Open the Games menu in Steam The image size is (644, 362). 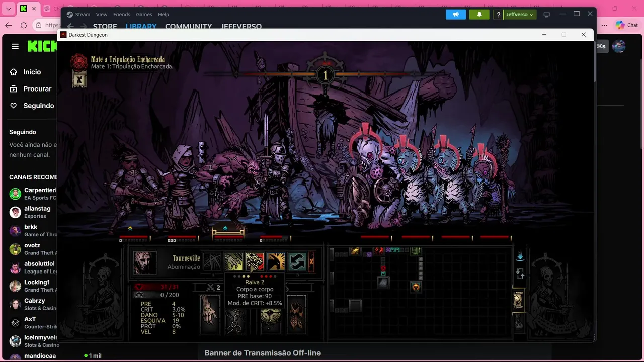click(x=144, y=14)
